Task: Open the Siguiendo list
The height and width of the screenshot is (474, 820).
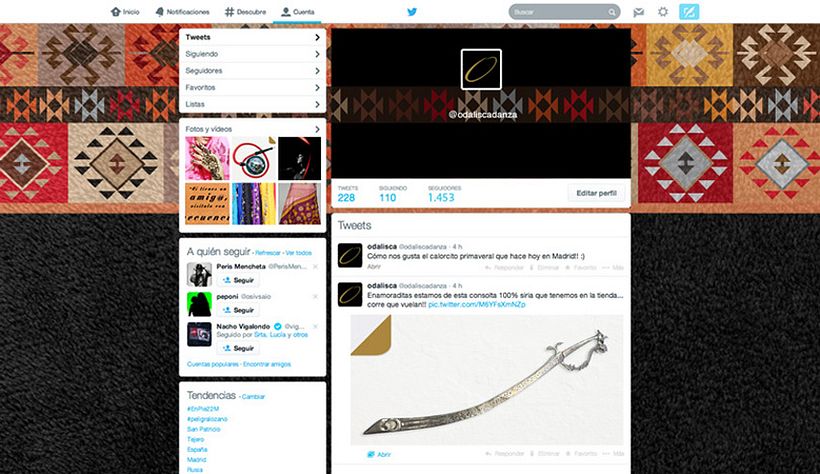Action: pyautogui.click(x=253, y=54)
